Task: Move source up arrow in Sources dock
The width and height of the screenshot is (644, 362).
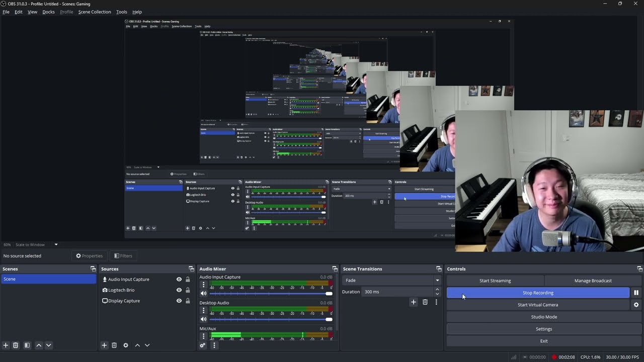Action: pyautogui.click(x=137, y=345)
